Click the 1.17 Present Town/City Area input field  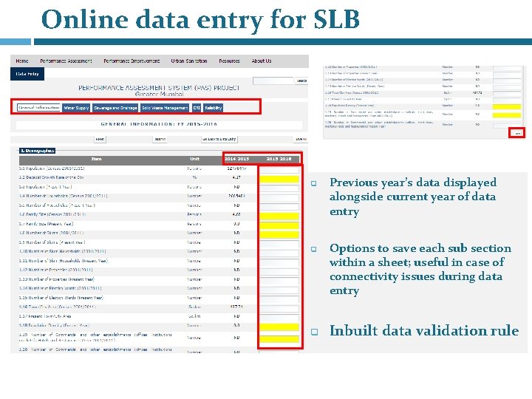pyautogui.click(x=279, y=318)
